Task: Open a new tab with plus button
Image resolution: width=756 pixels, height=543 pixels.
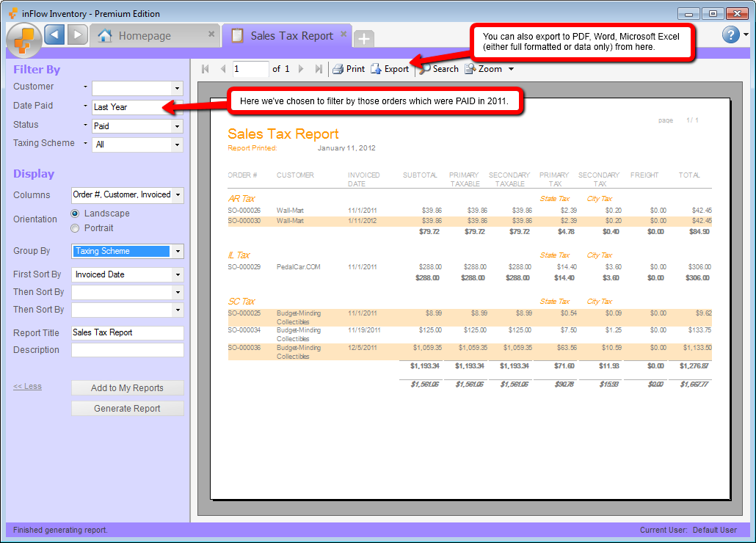Action: point(364,39)
